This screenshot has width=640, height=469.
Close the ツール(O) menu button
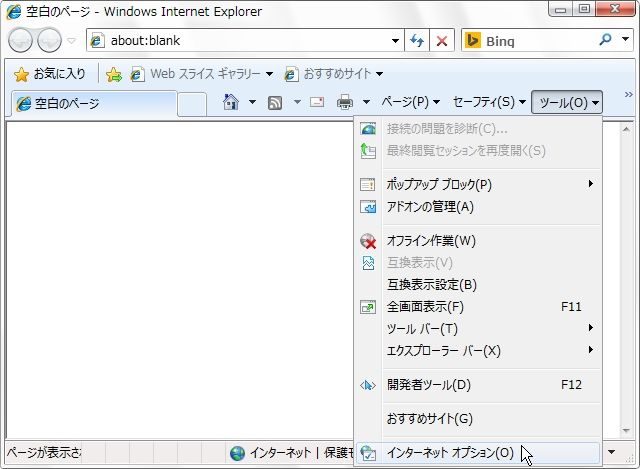pos(567,102)
